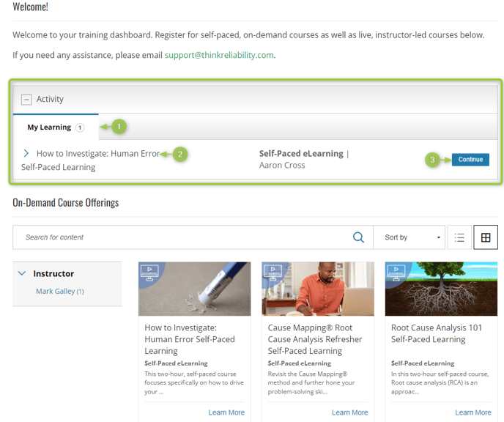Click video icon on Cause Mapping Refresher card

click(x=273, y=273)
